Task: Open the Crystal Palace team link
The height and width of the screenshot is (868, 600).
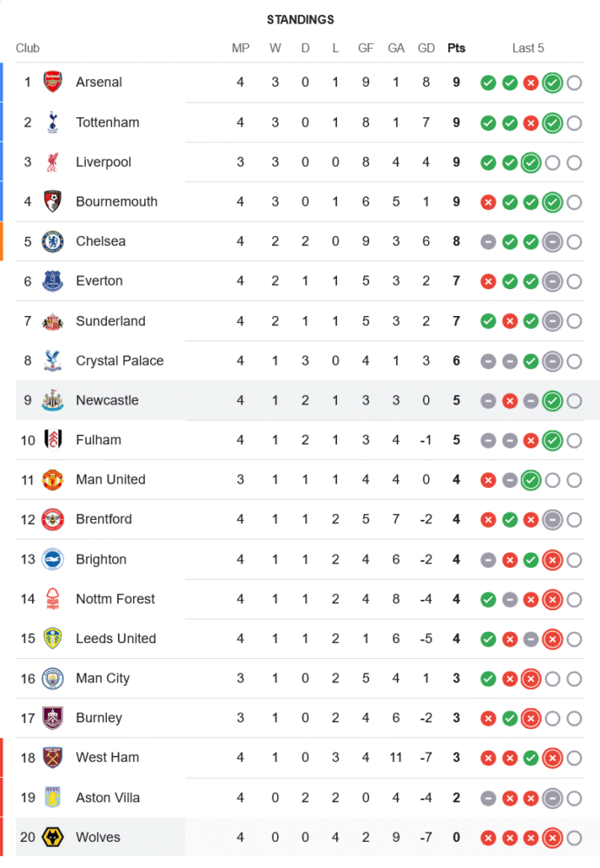Action: (x=119, y=360)
